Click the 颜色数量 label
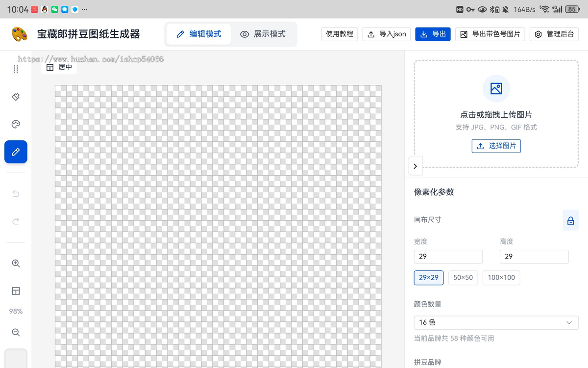The width and height of the screenshot is (588, 368). point(428,304)
